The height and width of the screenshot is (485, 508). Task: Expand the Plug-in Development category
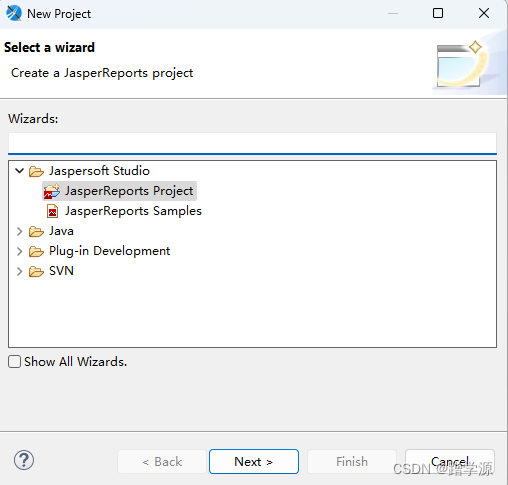tap(20, 251)
